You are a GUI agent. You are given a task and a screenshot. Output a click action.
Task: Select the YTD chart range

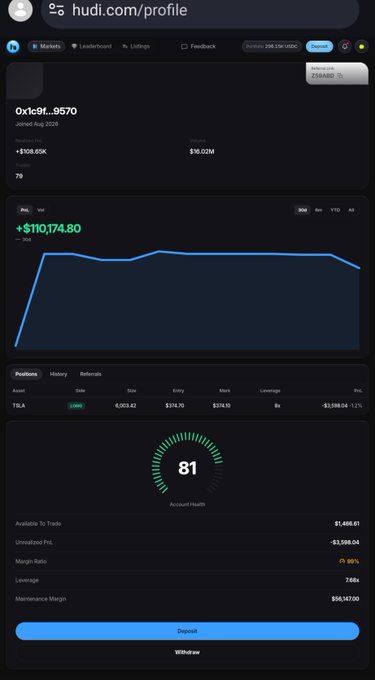pos(335,210)
